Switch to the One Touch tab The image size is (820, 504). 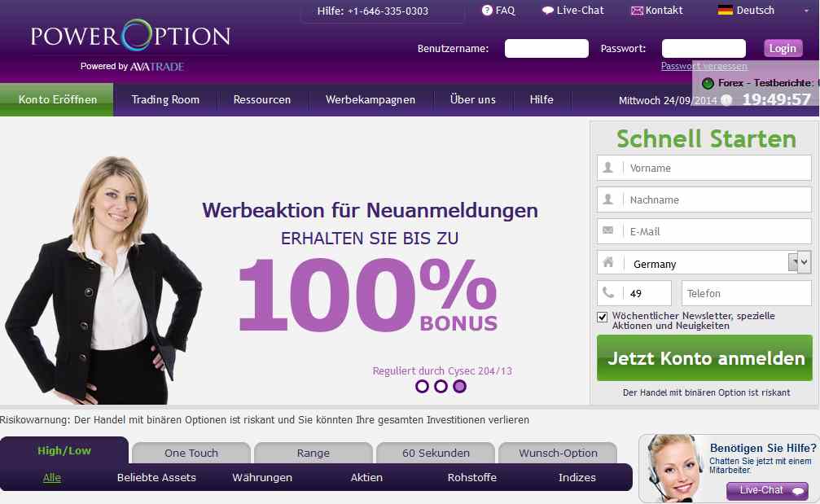191,453
